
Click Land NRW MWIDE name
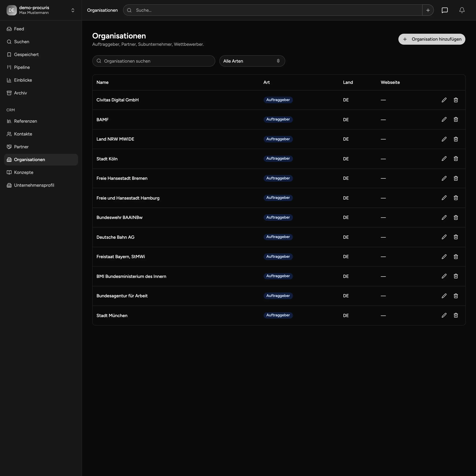click(115, 139)
